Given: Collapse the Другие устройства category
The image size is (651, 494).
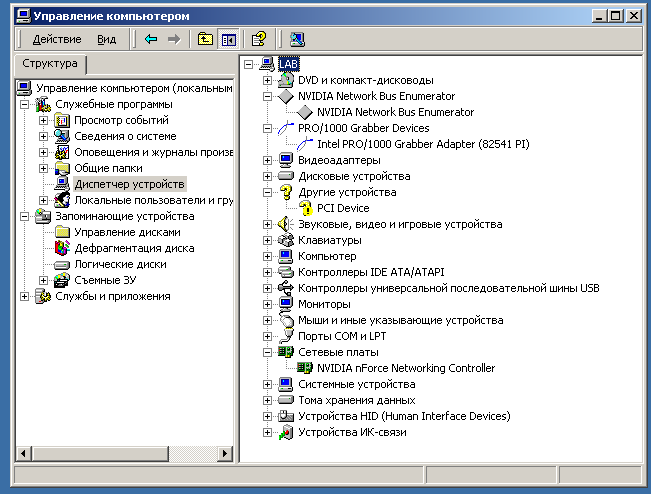Looking at the screenshot, I should (x=267, y=192).
